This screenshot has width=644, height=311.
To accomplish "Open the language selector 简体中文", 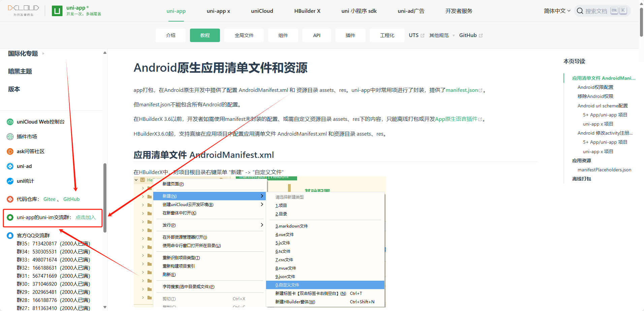I will tap(557, 11).
